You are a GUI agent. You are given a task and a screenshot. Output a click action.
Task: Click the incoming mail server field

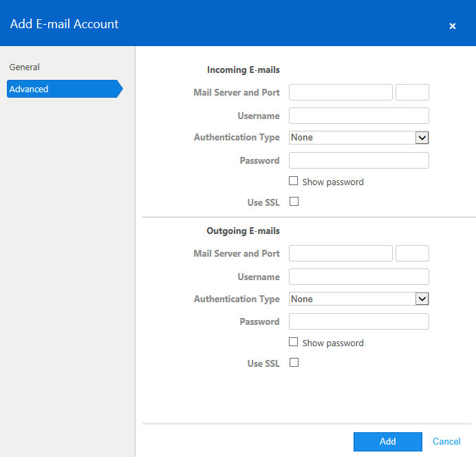coord(340,92)
